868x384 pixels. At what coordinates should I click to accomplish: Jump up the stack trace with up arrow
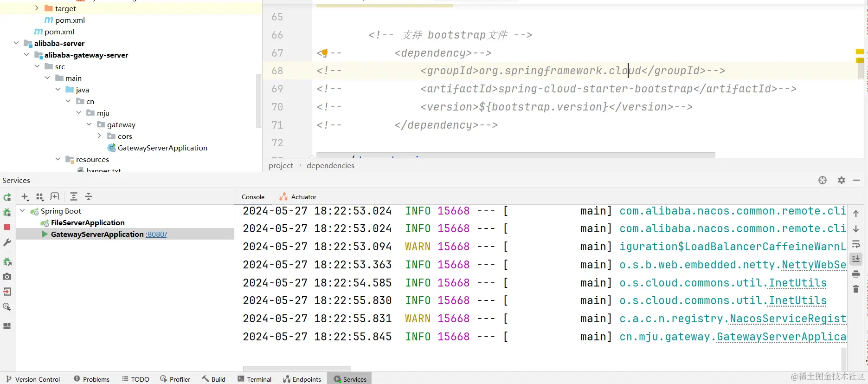(x=856, y=214)
